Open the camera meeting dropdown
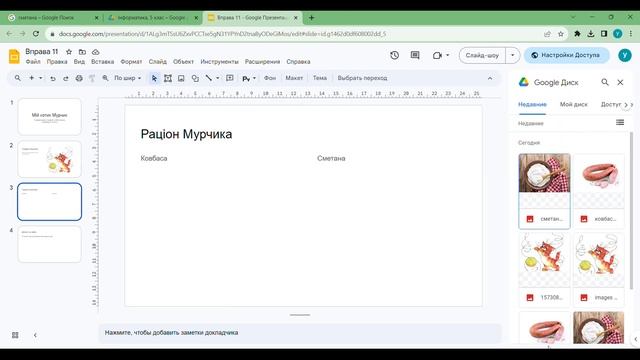This screenshot has width=640, height=360. (x=441, y=55)
